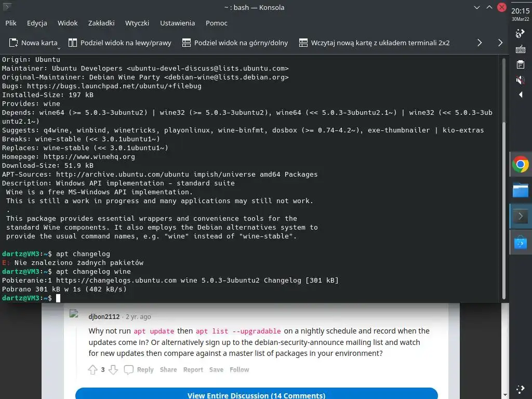
Task: Expand the first toolbar overflow chevron
Action: (x=480, y=43)
